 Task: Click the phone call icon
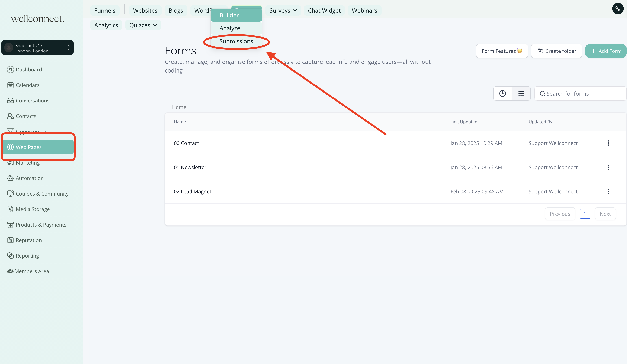point(618,9)
